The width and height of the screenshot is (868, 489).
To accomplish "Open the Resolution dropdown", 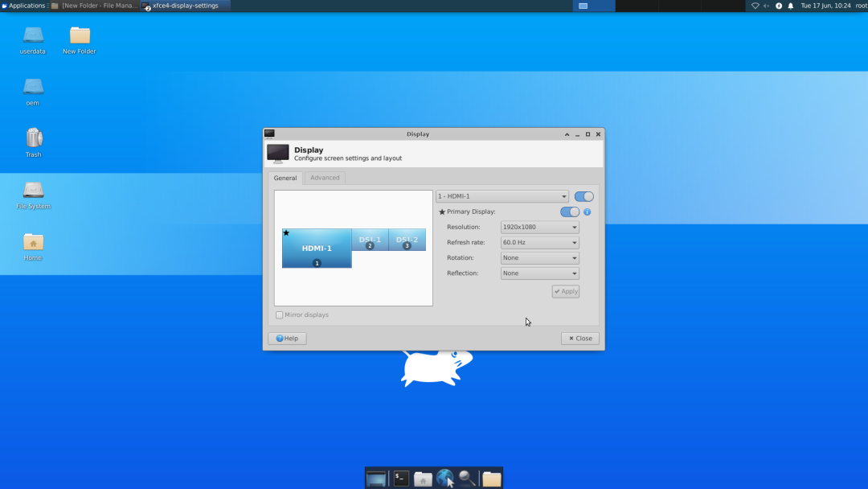I will click(539, 227).
